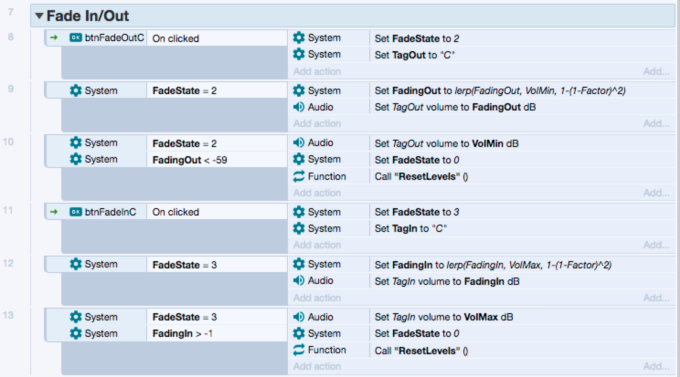Click the Add... link at right of event 10
The image size is (680, 377).
[x=656, y=193]
